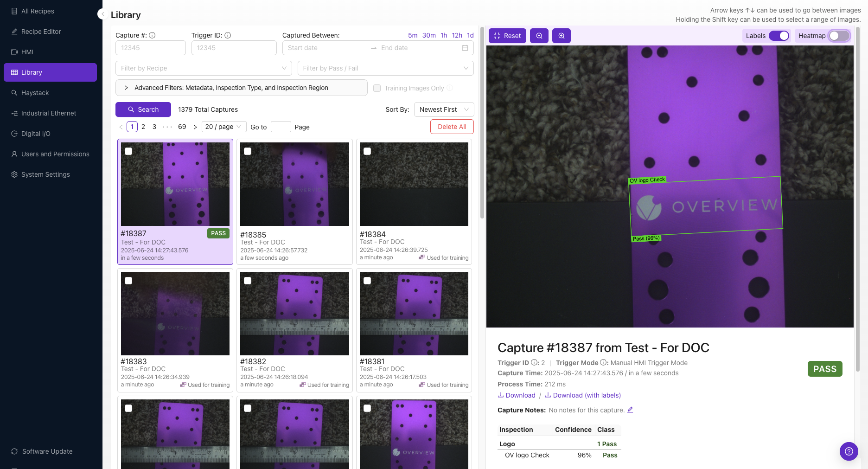Click the edit capture notes pencil icon
This screenshot has width=868, height=469.
click(x=630, y=410)
